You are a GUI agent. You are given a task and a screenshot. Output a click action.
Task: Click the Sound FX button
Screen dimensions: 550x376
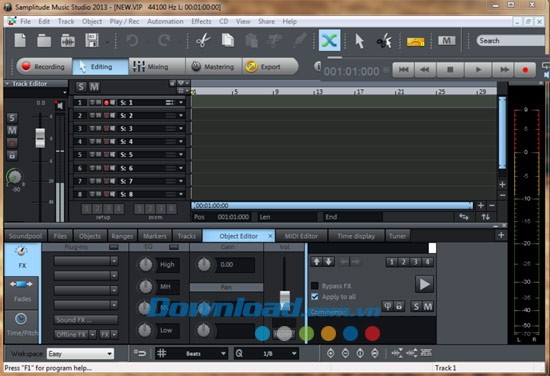(86, 320)
